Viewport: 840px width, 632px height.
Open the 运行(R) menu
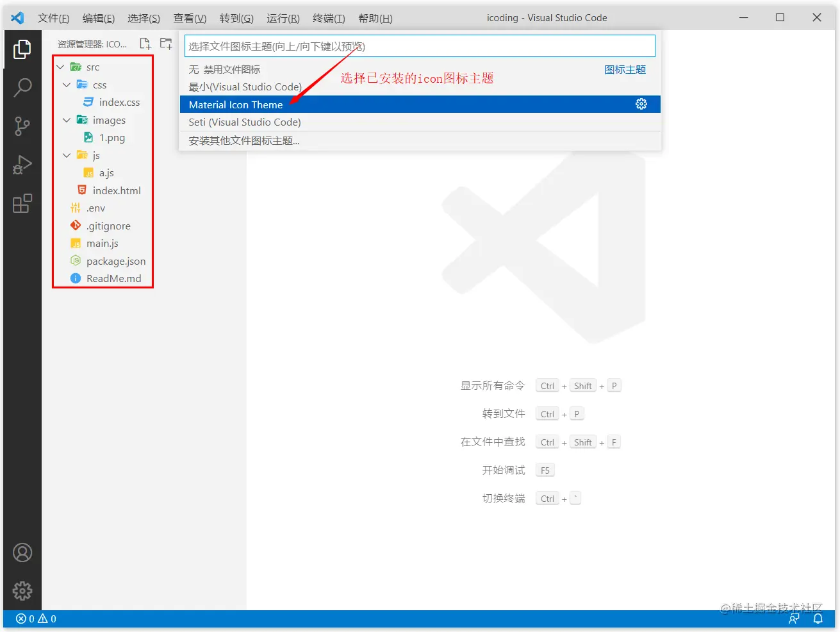[x=283, y=18]
